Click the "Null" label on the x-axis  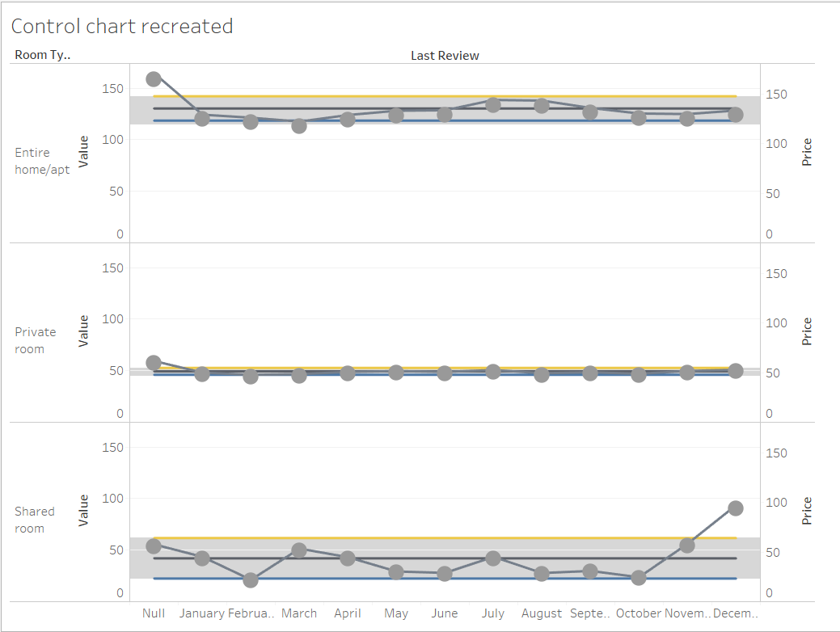click(x=154, y=613)
